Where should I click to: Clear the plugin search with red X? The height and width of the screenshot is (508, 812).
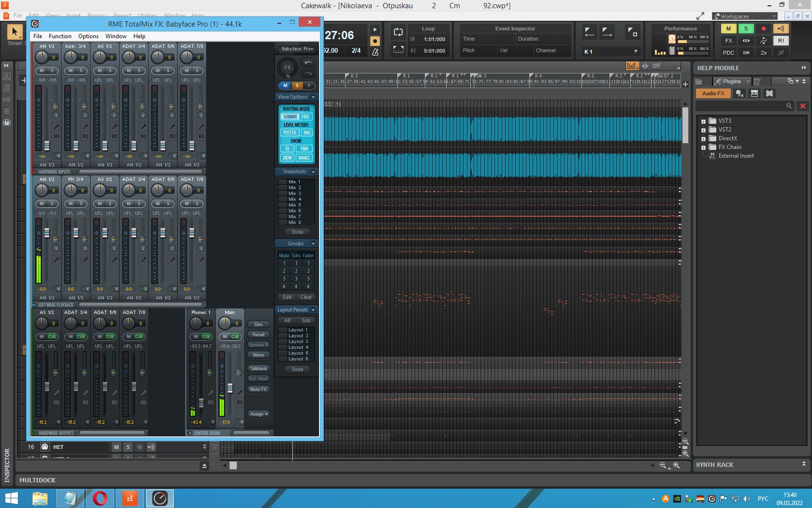point(803,105)
